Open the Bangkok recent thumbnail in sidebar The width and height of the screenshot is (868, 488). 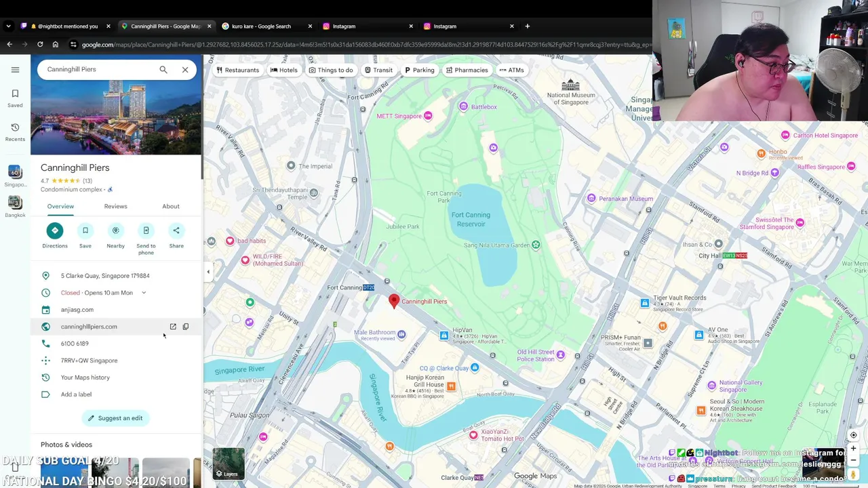[15, 207]
